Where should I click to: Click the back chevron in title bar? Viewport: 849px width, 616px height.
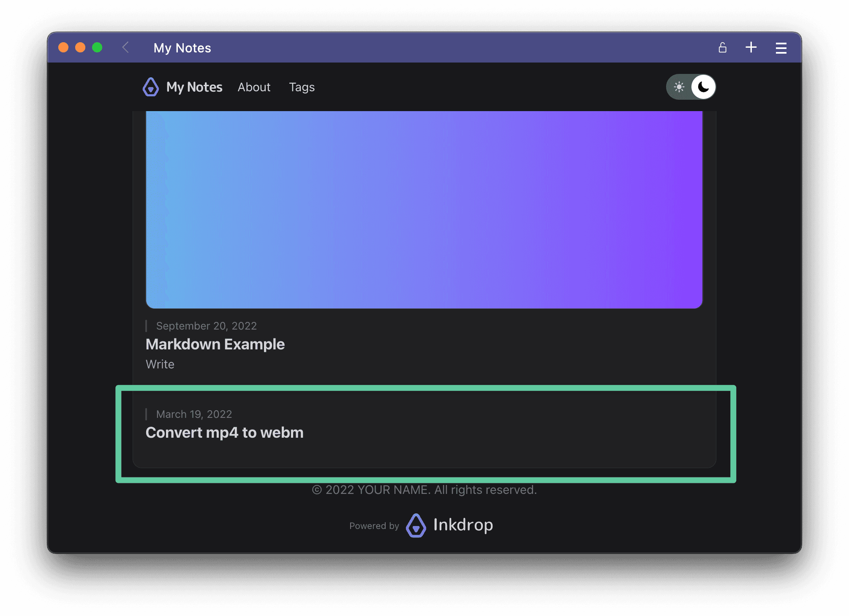(x=125, y=47)
